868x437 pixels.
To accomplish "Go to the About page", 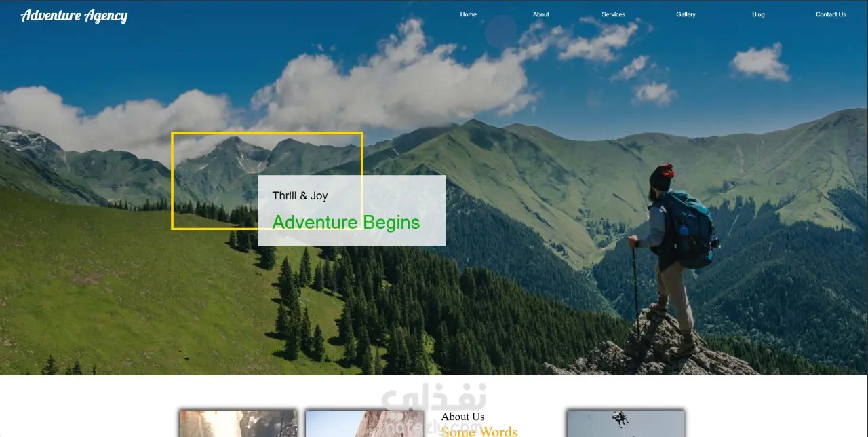I will click(x=540, y=14).
